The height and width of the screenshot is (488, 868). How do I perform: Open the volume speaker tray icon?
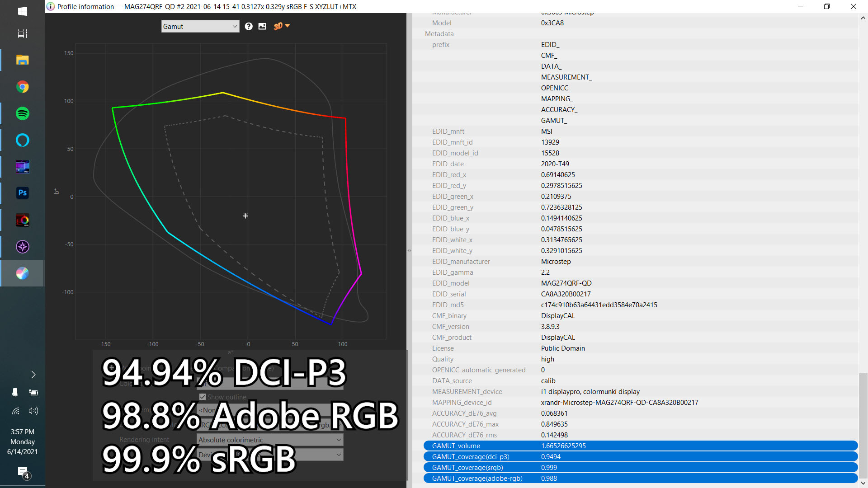(33, 411)
